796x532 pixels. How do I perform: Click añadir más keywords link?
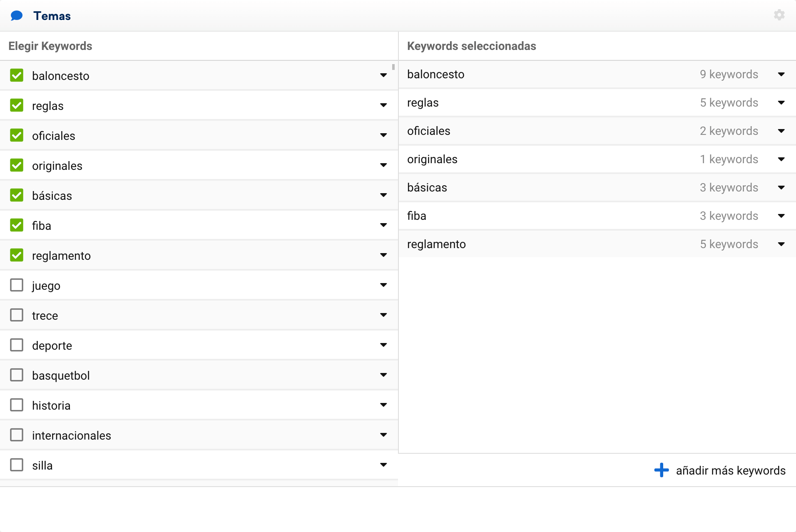(730, 470)
